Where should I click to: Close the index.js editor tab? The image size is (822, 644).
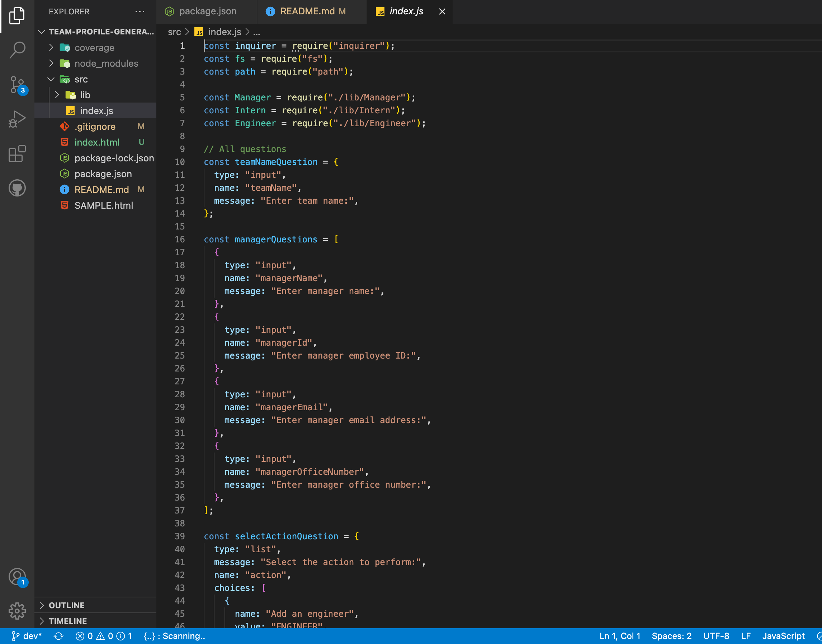pos(442,12)
